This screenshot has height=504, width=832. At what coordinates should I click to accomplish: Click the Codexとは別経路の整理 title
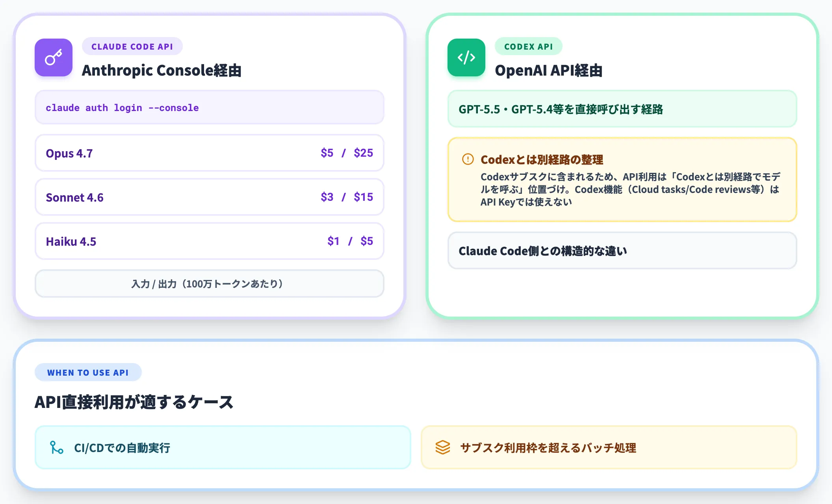coord(542,159)
